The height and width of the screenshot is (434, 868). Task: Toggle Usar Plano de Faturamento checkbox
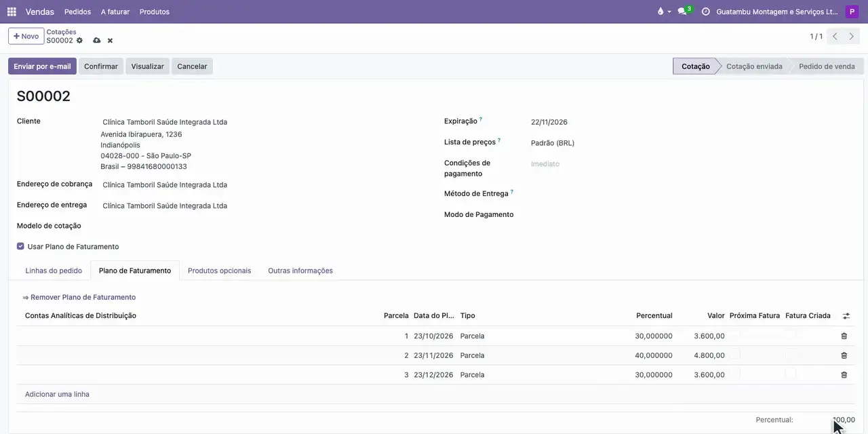[x=20, y=246]
